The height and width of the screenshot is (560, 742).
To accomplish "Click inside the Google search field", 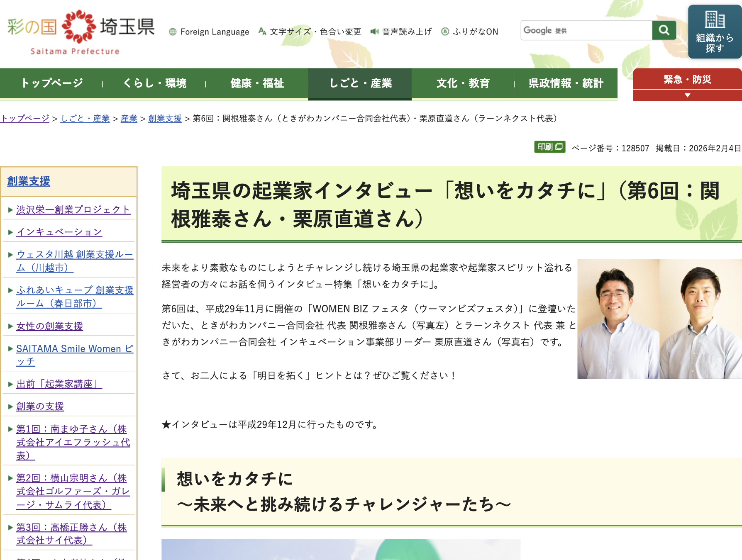I will [586, 30].
